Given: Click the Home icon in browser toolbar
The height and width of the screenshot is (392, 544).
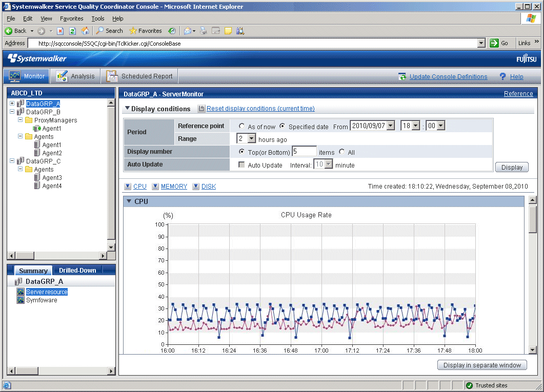Looking at the screenshot, I should tap(85, 31).
